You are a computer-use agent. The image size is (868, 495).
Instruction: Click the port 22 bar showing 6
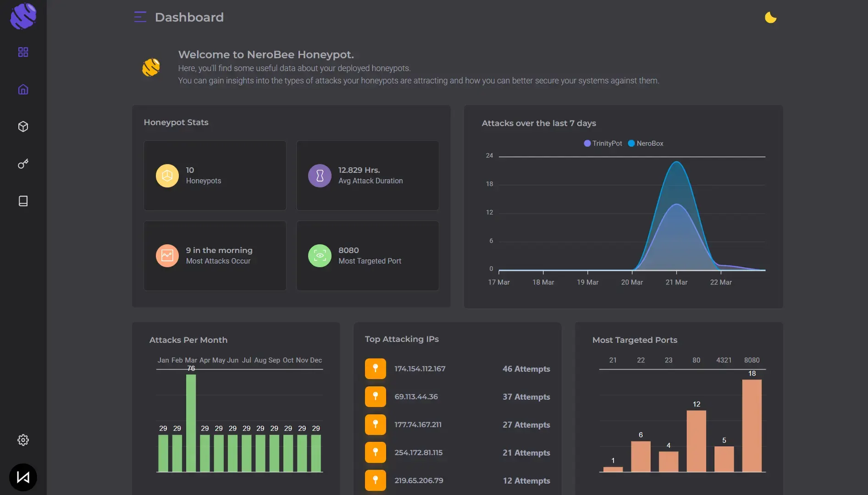[641, 456]
